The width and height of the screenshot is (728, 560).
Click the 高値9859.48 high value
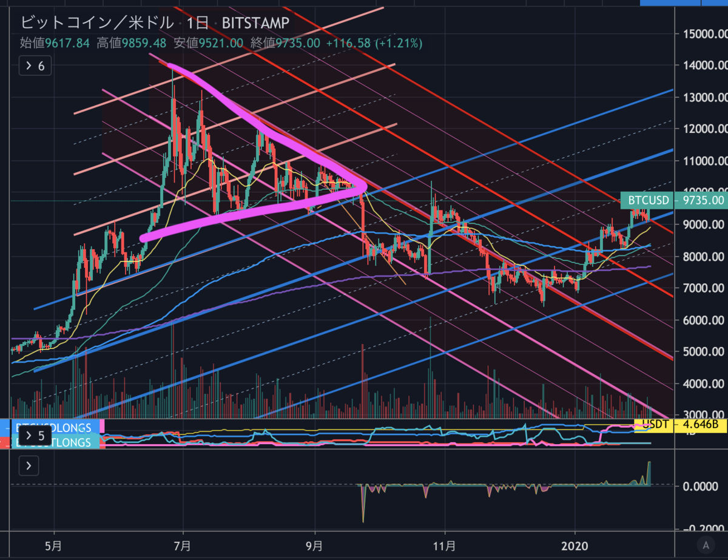pyautogui.click(x=131, y=43)
